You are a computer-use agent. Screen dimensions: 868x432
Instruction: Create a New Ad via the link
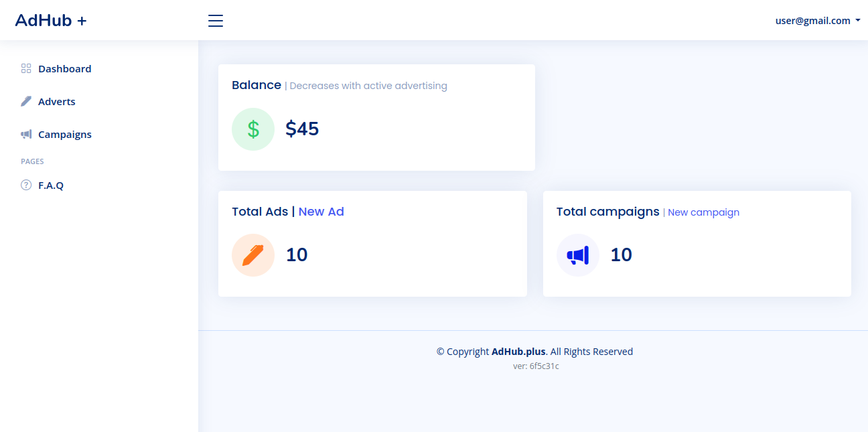[x=321, y=211]
